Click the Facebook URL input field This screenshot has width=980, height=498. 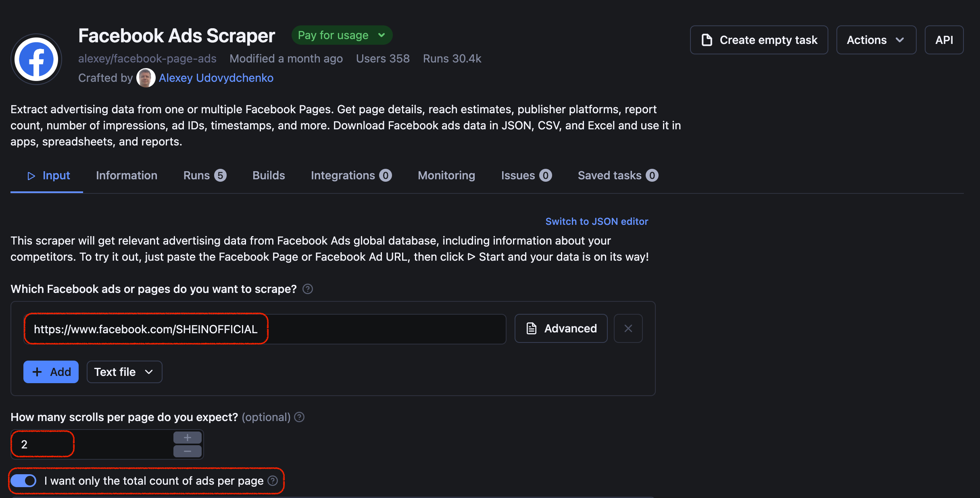pos(265,329)
